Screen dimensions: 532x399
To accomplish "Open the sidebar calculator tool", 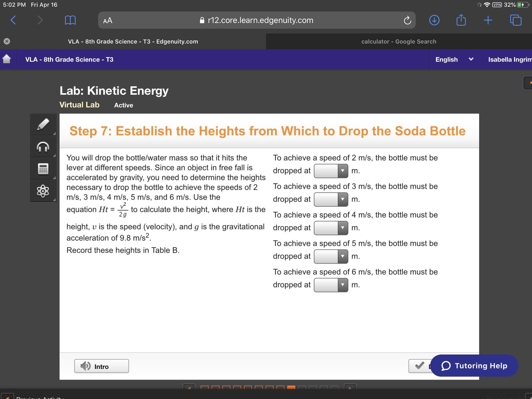I will [x=43, y=169].
